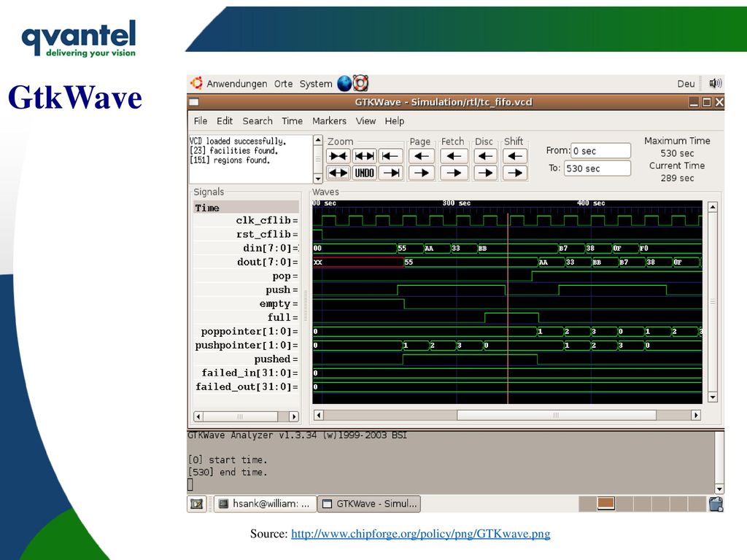Click the Signals horizontal scrollbar right arrow

295,416
